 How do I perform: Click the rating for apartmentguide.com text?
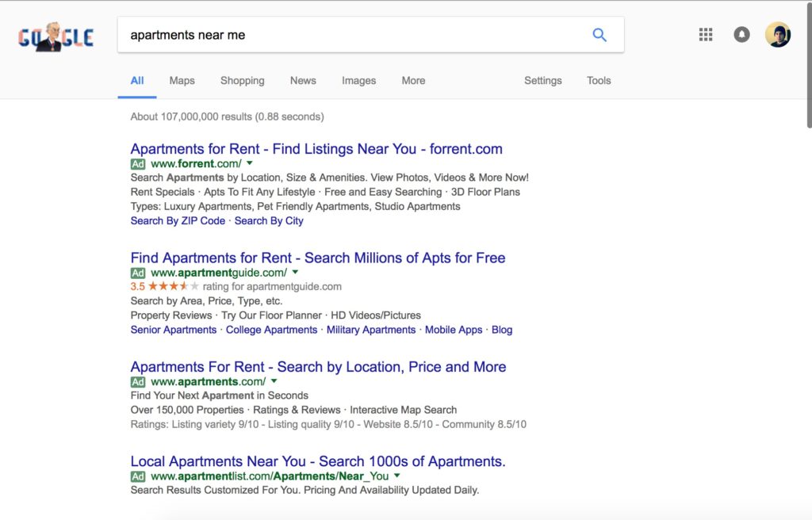272,286
